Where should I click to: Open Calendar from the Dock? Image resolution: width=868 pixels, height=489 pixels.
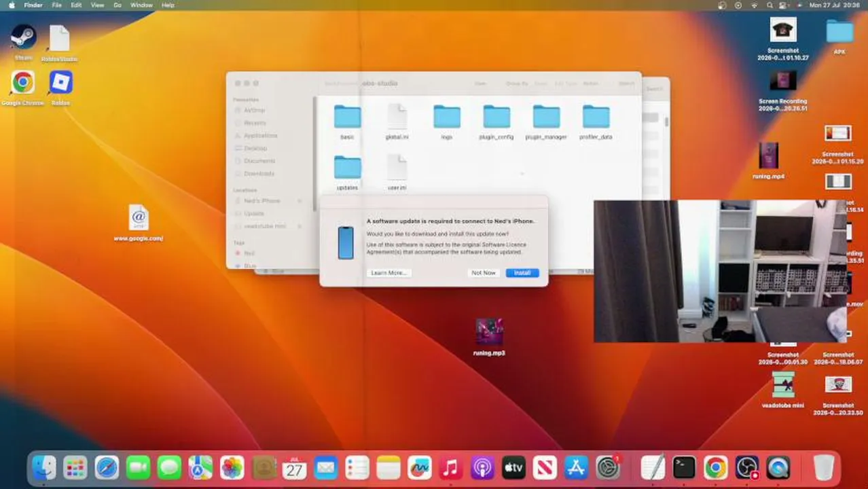pos(294,467)
